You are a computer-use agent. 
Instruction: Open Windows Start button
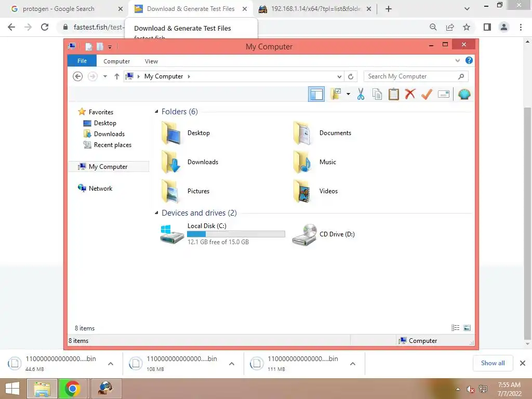(12, 389)
